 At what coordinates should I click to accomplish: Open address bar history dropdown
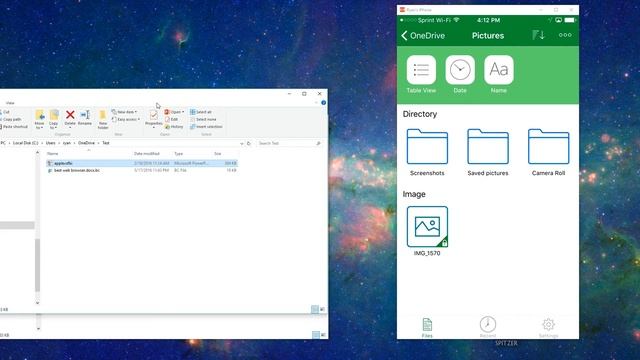242,144
